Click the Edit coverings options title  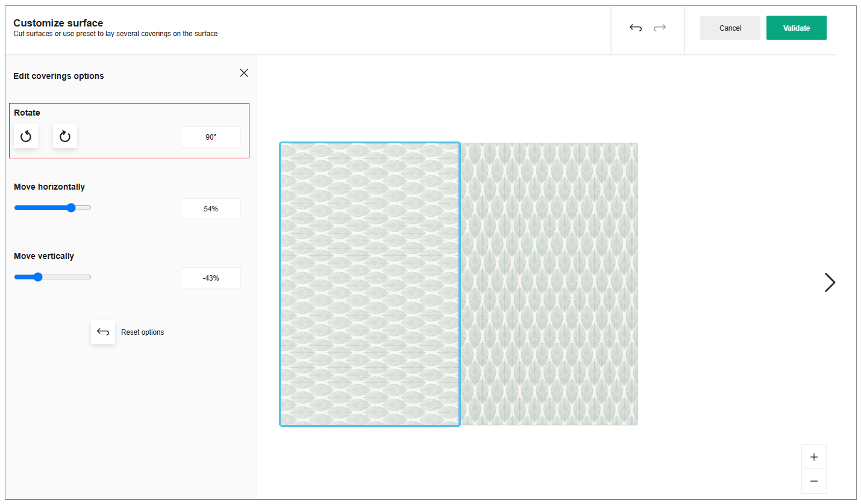[58, 75]
